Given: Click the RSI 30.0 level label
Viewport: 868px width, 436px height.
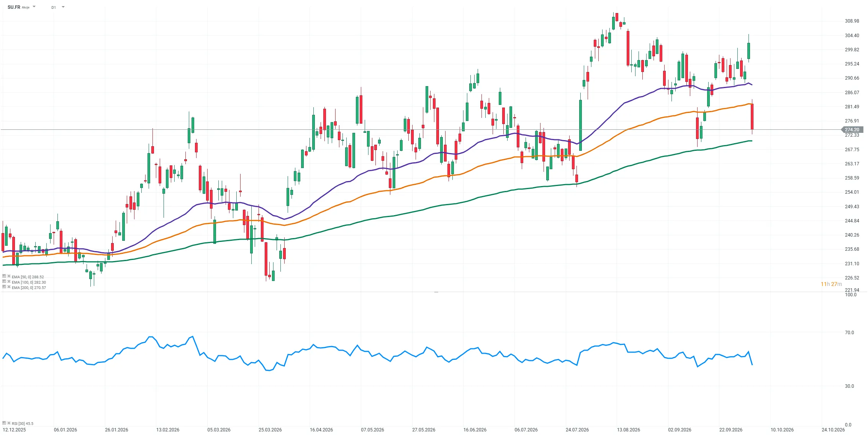Looking at the screenshot, I should (849, 386).
